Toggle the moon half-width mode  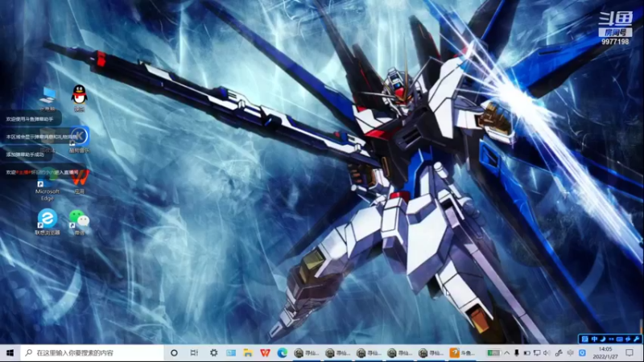coord(603,339)
